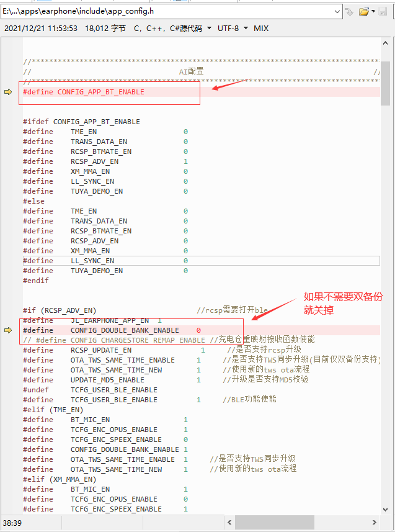395x532 pixels.
Task: Click the vertical scrollbar thumb
Action: point(385,83)
